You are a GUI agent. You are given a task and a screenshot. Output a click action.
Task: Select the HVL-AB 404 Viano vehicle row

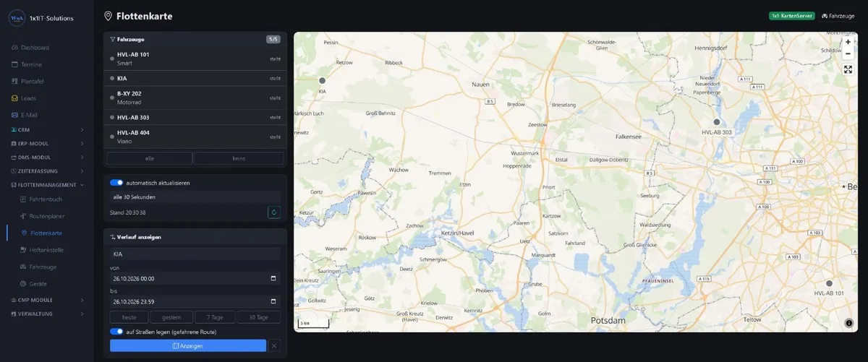(195, 137)
